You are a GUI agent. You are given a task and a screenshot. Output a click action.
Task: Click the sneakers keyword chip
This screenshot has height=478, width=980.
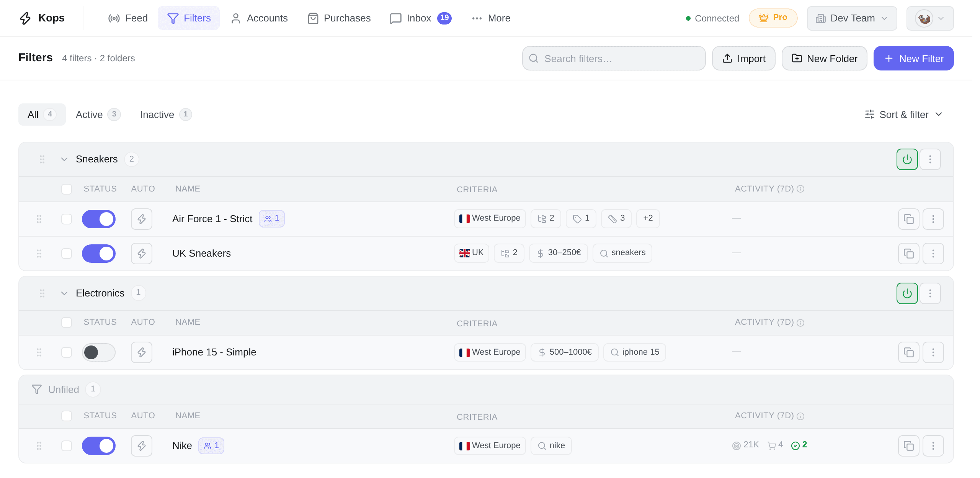[622, 253]
